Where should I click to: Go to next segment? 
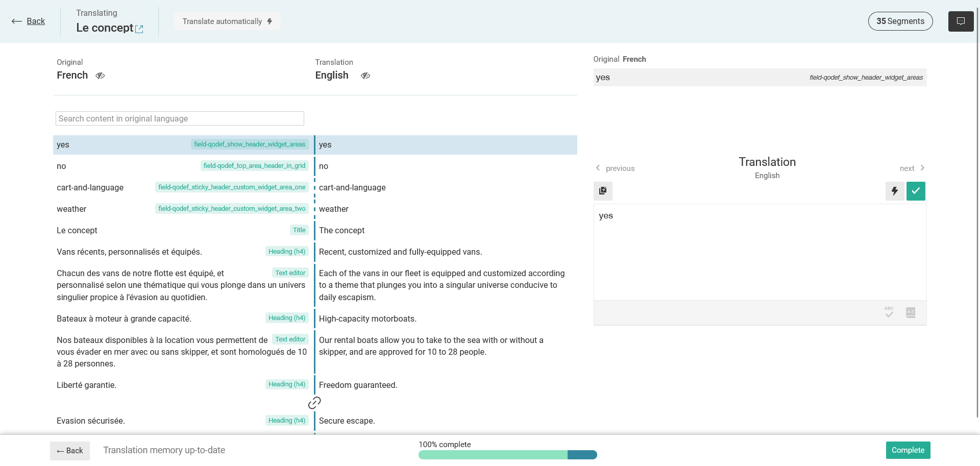click(x=912, y=168)
